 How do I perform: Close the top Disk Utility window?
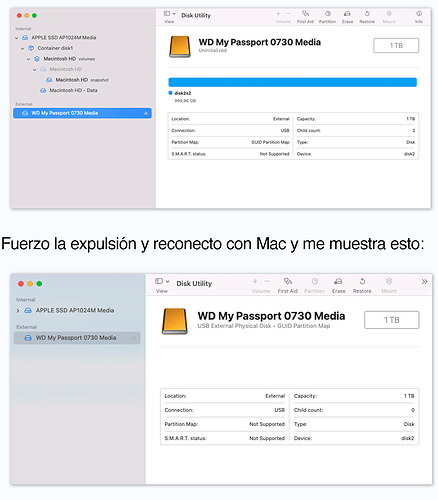pyautogui.click(x=19, y=16)
